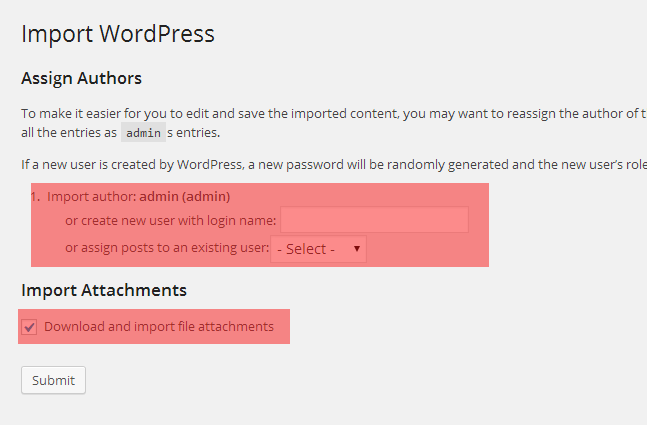The image size is (647, 425).
Task: Click the "or create new user with login name:" label
Action: pyautogui.click(x=170, y=221)
